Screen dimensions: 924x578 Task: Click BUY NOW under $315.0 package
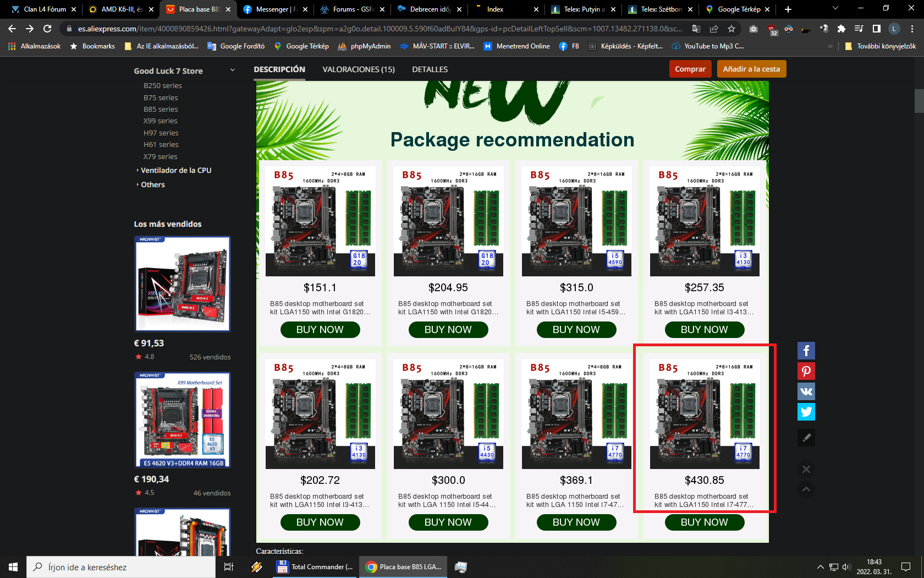click(x=576, y=330)
